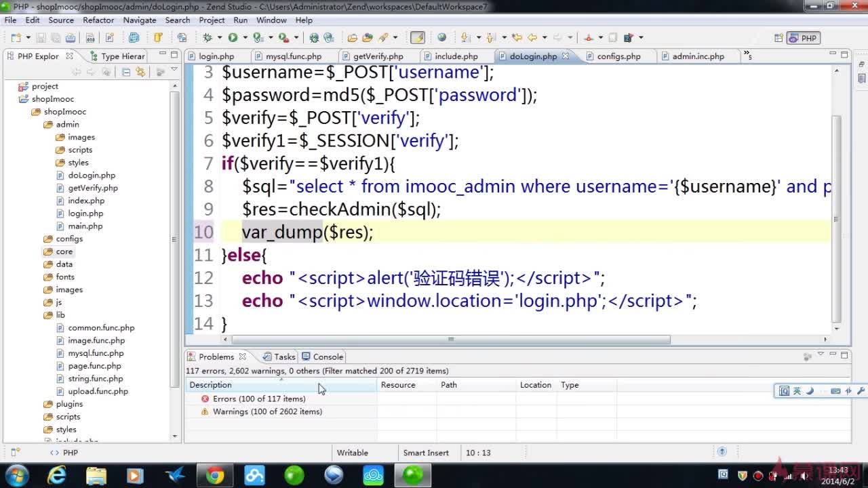
Task: Open Internet Explorer from the taskbar
Action: (x=57, y=476)
